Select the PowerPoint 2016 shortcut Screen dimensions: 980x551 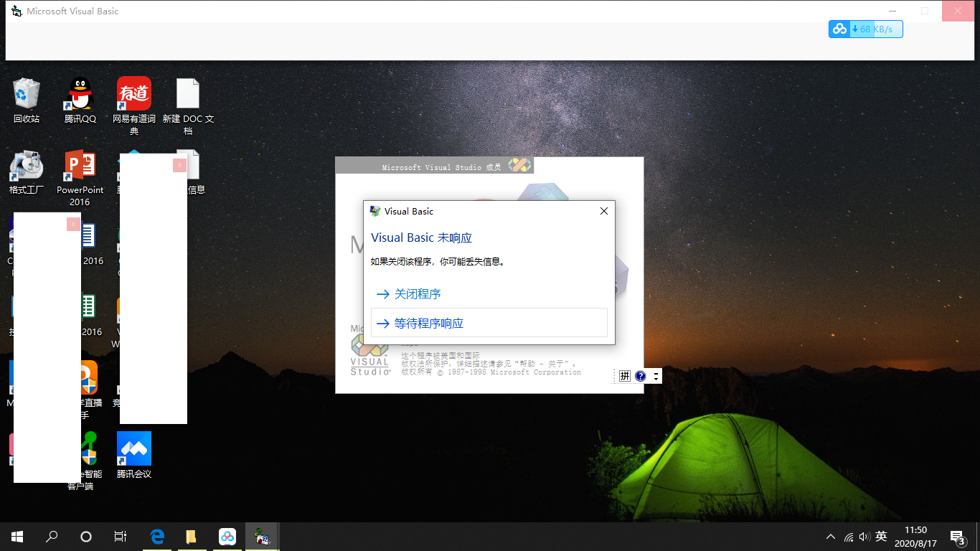coord(80,178)
